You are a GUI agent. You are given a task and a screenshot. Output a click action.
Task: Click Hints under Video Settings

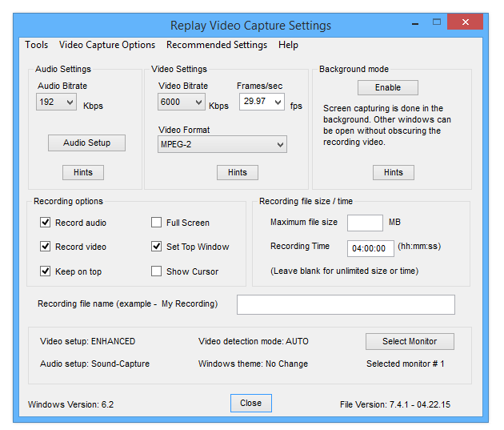tap(237, 172)
